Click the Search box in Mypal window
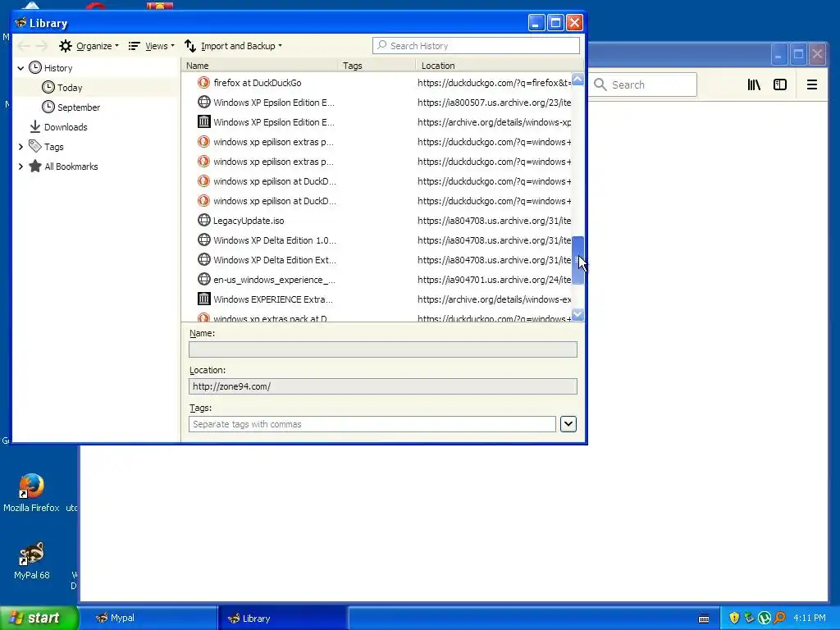Screen dimensions: 840x630 643,84
